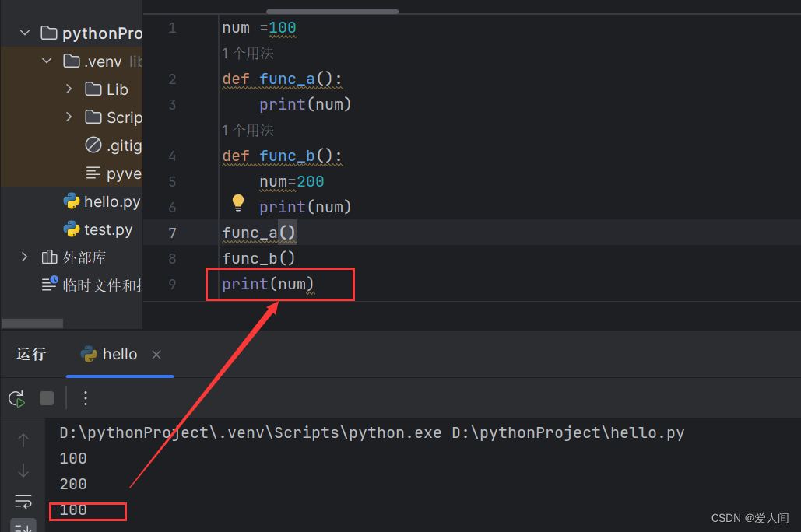Viewport: 801px width, 532px height.
Task: Rerun hello with the rerun icon
Action: click(x=17, y=399)
